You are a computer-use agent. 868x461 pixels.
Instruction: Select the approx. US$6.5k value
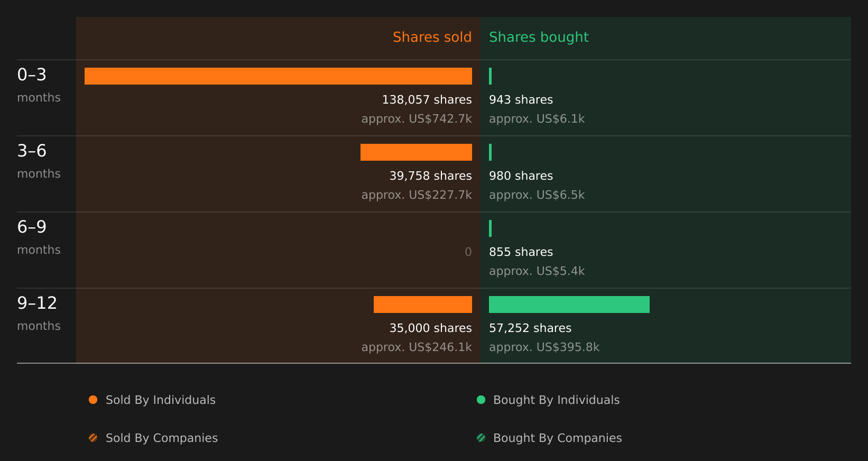coord(537,195)
